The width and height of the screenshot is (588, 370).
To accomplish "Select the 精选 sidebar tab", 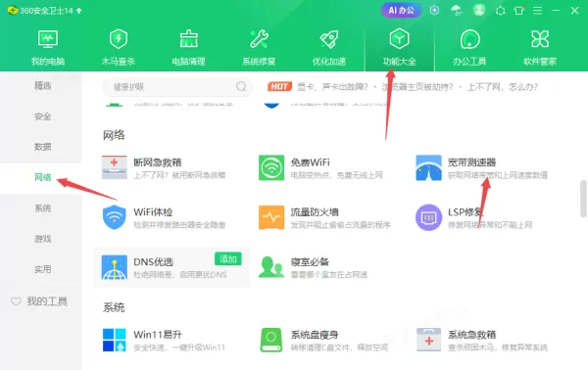I will coord(42,86).
